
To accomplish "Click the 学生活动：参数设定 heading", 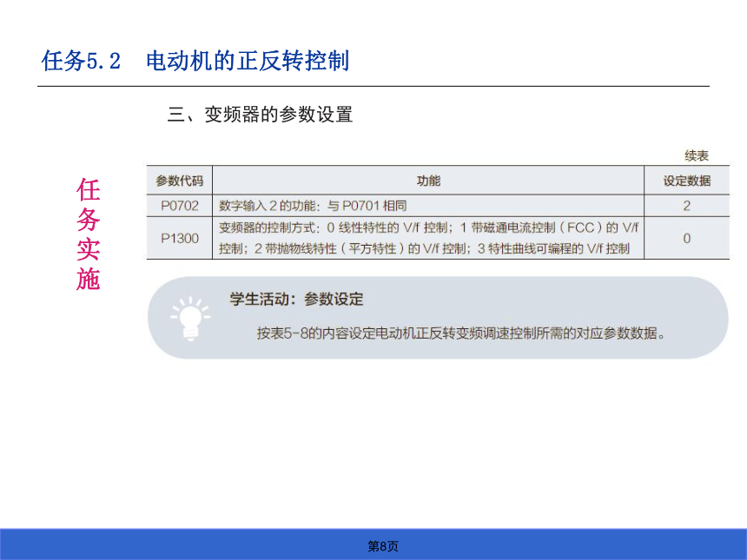I will tap(296, 299).
